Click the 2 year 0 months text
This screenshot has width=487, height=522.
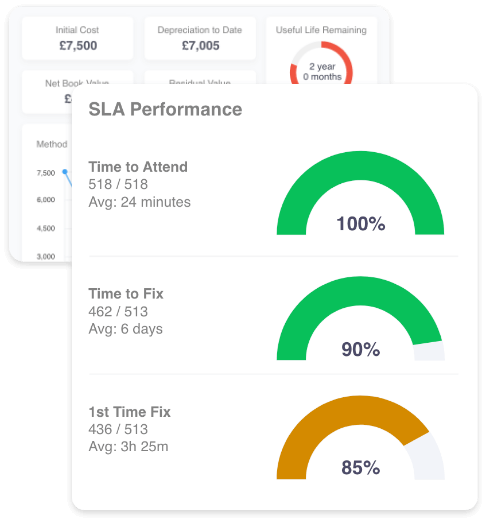coord(322,72)
